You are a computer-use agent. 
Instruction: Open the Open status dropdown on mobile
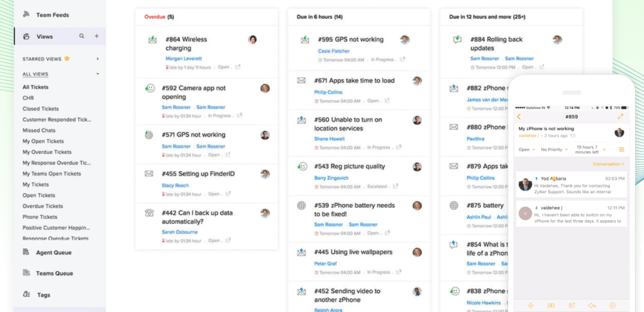pos(526,150)
